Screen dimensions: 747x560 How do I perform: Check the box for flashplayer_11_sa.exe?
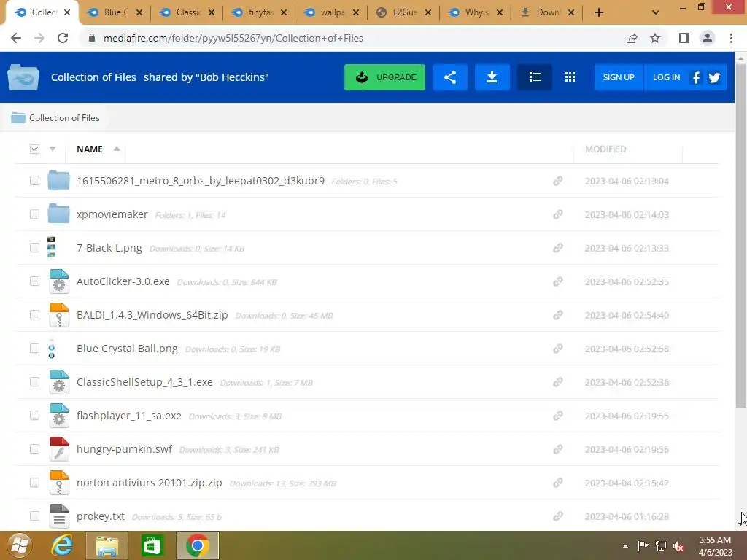[x=34, y=416]
